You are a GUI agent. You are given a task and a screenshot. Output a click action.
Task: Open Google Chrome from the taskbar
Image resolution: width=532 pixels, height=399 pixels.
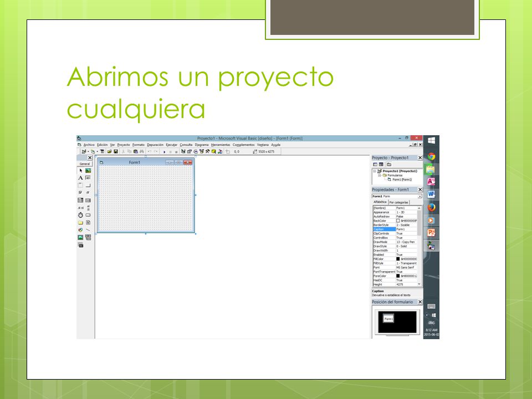click(431, 156)
